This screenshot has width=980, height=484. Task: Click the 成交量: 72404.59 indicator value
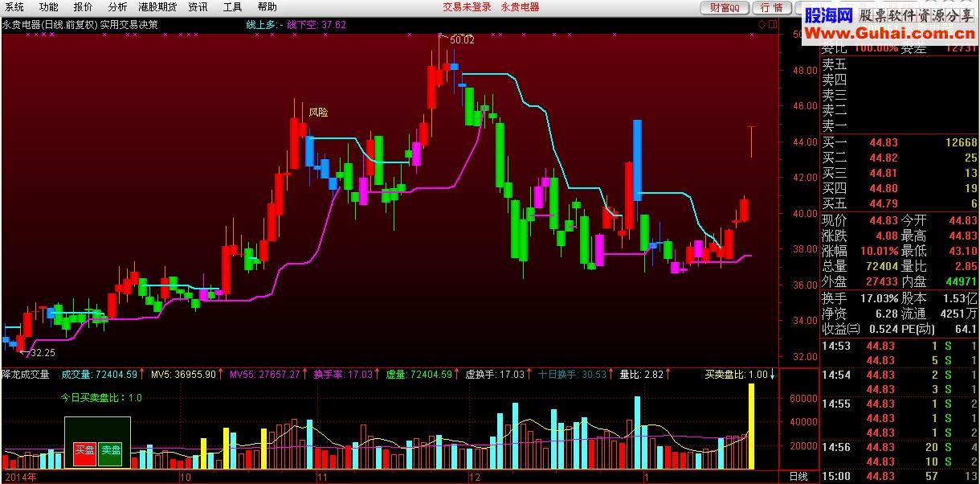99,375
